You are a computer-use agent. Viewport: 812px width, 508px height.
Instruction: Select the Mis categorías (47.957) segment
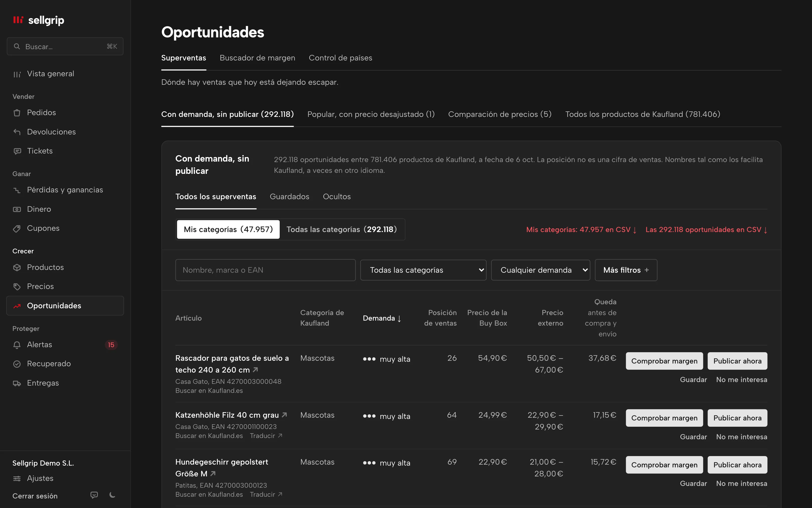[x=228, y=230]
